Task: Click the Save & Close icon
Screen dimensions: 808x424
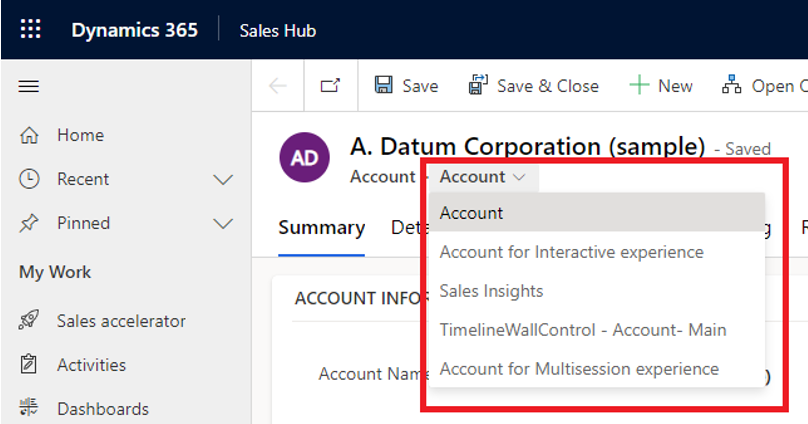Action: click(x=478, y=85)
